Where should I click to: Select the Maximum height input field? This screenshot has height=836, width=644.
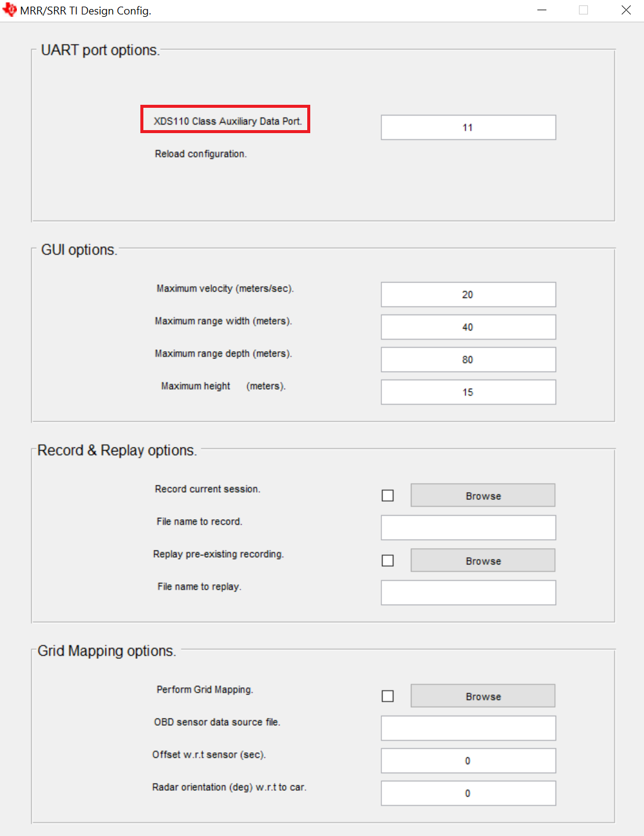[468, 392]
